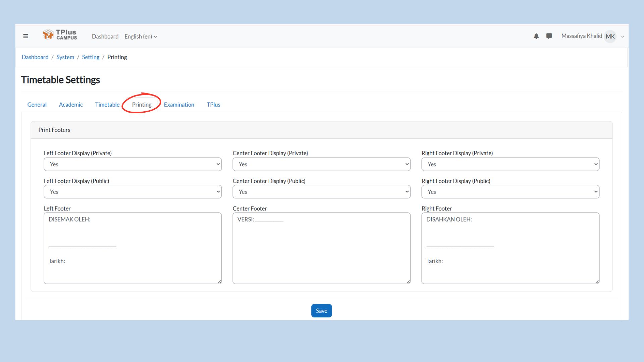Open the English (en) language menu
Viewport: 644px width, 362px height.
coord(141,37)
